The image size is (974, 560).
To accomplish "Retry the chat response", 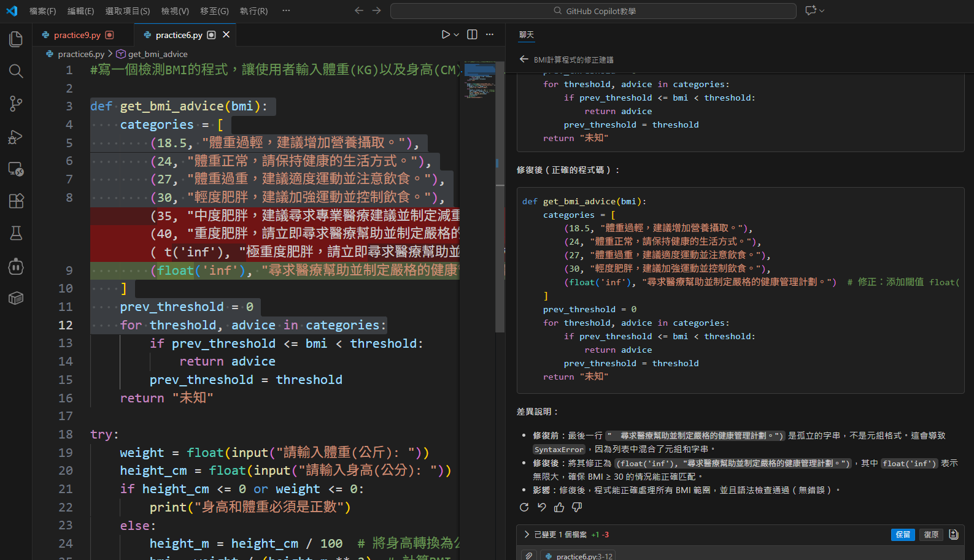I will pos(524,507).
